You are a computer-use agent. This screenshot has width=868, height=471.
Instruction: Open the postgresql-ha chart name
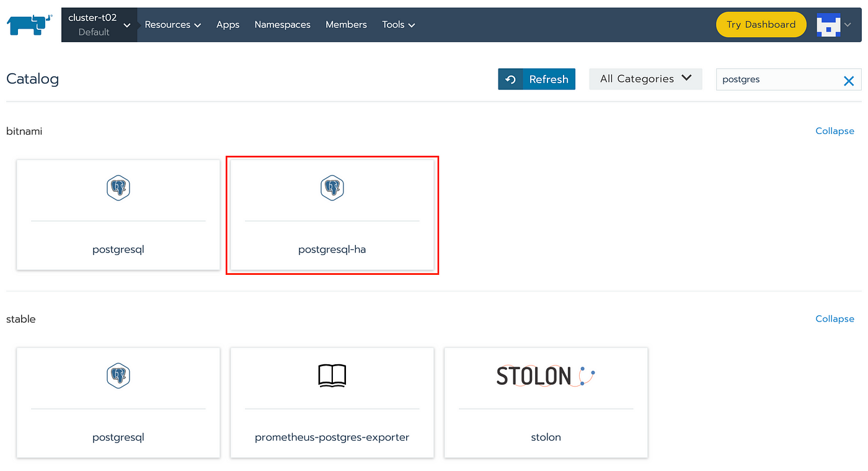[x=332, y=249]
